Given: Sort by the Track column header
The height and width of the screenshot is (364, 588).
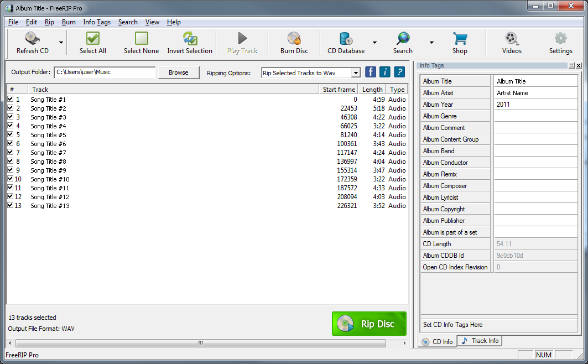Looking at the screenshot, I should (x=173, y=89).
